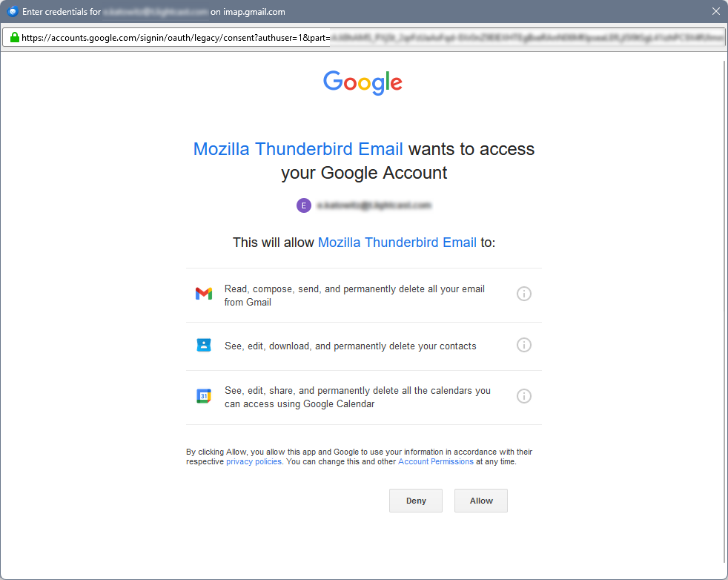The width and height of the screenshot is (728, 580).
Task: Click the Google Calendar icon
Action: click(x=203, y=396)
